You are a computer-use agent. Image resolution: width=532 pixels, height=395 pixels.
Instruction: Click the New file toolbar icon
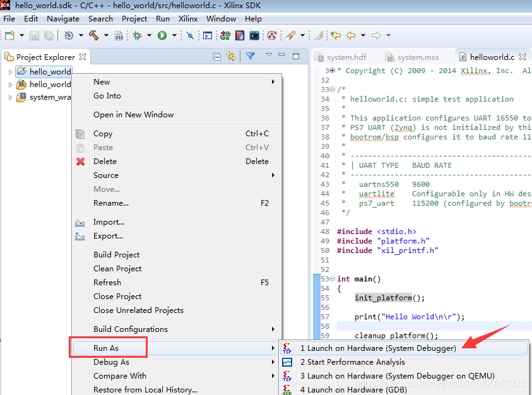(x=10, y=35)
